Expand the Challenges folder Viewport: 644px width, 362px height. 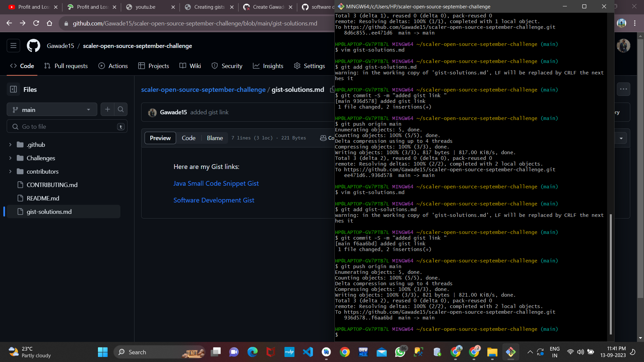pos(41,158)
